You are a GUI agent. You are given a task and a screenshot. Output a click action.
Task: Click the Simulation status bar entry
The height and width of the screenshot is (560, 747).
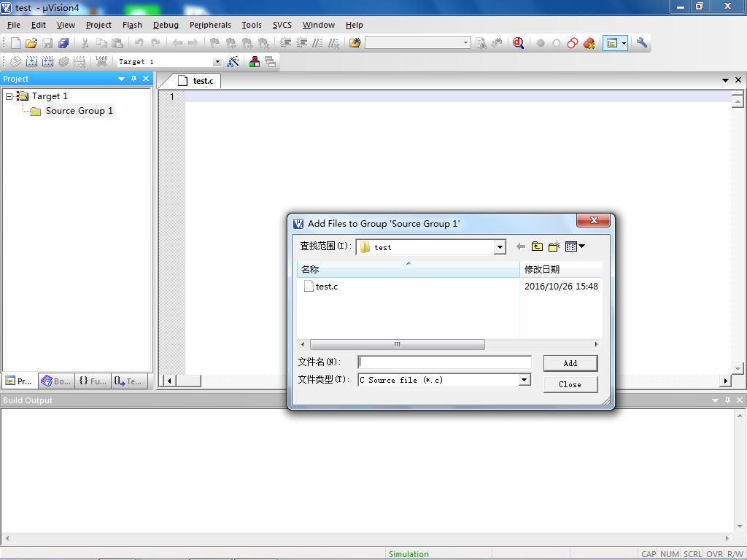[x=409, y=554]
